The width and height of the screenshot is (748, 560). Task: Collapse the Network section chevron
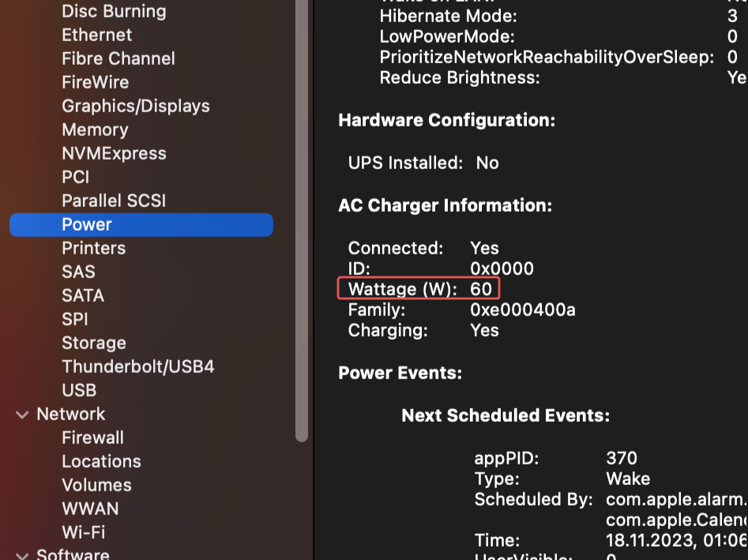pyautogui.click(x=22, y=415)
